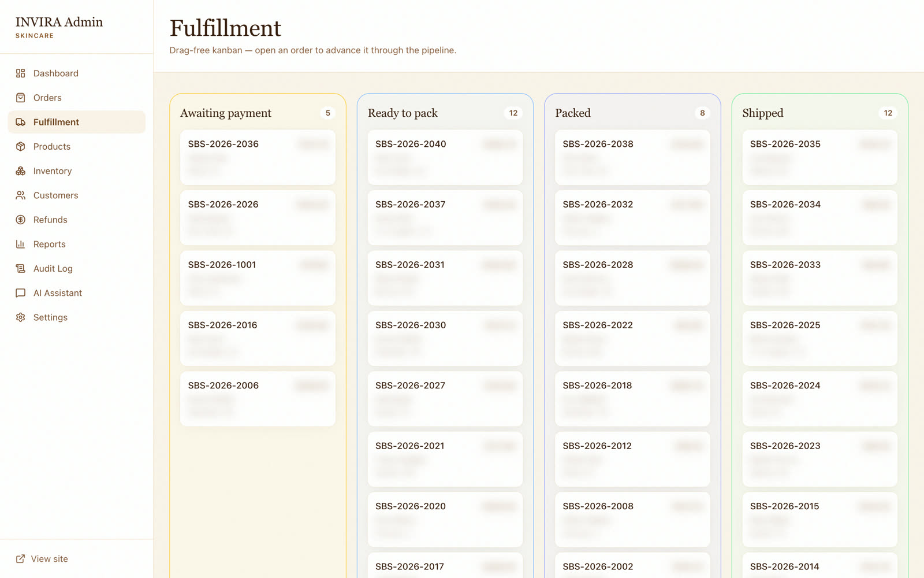Open the Dashboard page

[77, 73]
